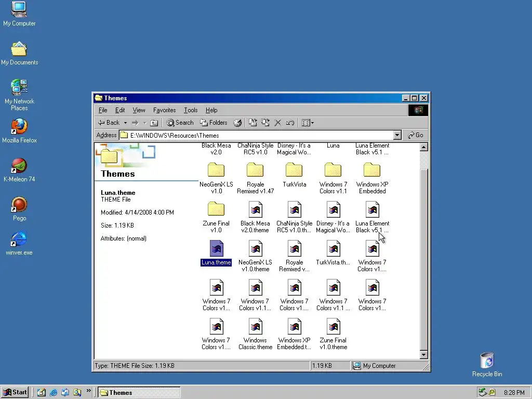Toggle the Folders pane in the toolbar
532x399 pixels.
[x=214, y=123]
